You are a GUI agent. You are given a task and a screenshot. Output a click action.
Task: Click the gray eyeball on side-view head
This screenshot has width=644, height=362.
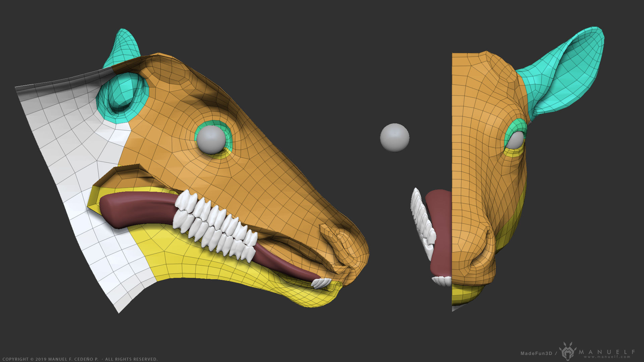211,140
